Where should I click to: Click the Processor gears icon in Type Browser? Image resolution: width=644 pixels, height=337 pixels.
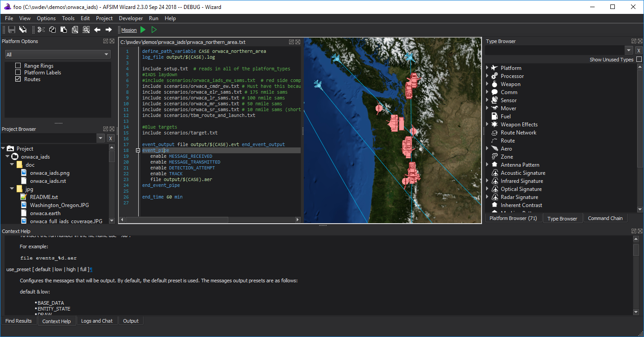click(x=495, y=76)
